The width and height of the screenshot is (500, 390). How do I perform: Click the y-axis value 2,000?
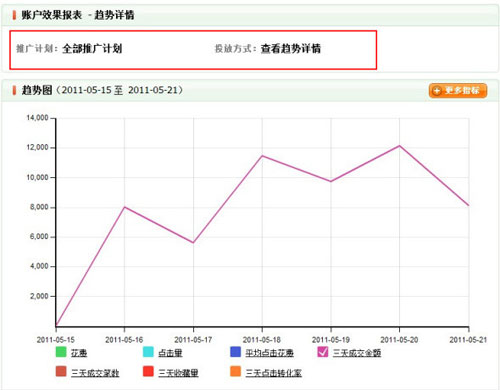(39, 296)
